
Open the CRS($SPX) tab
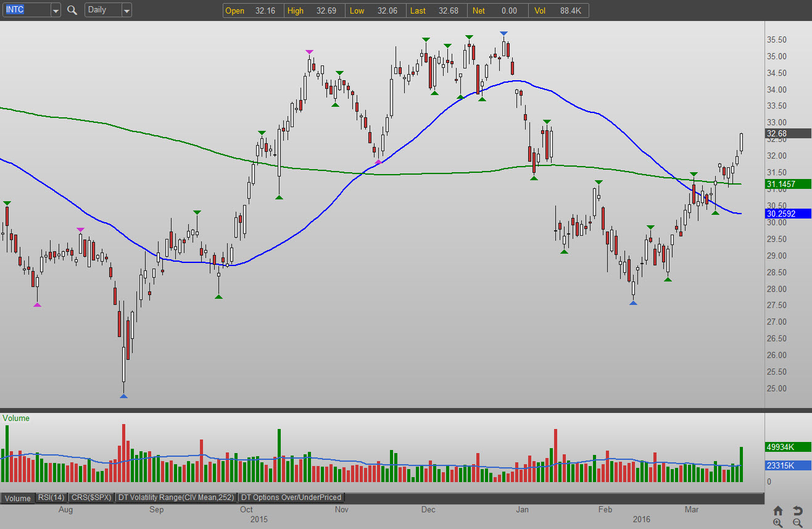[x=91, y=498]
